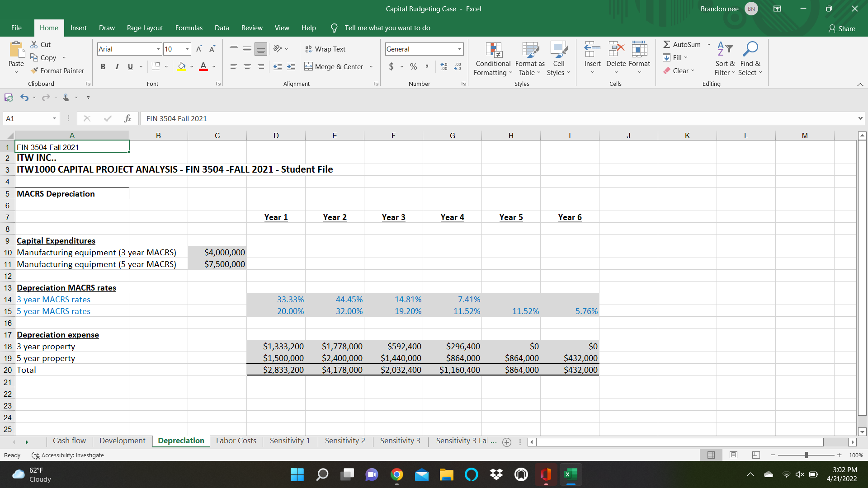
Task: Click Merge & Center
Action: (x=335, y=66)
